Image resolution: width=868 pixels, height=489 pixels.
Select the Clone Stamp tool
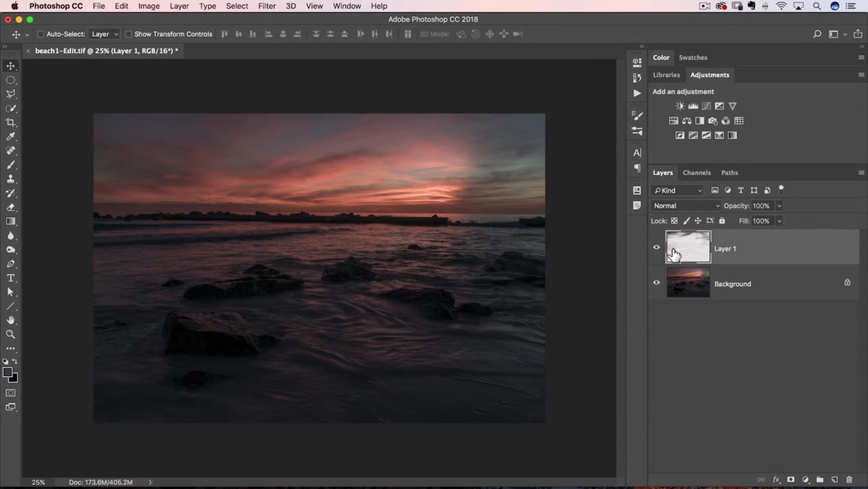tap(11, 179)
